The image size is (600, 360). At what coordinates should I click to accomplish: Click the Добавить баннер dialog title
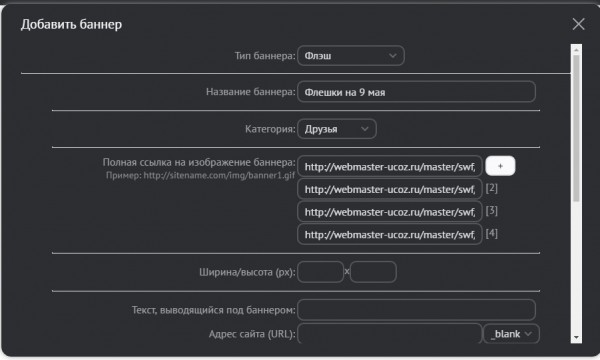[x=72, y=24]
